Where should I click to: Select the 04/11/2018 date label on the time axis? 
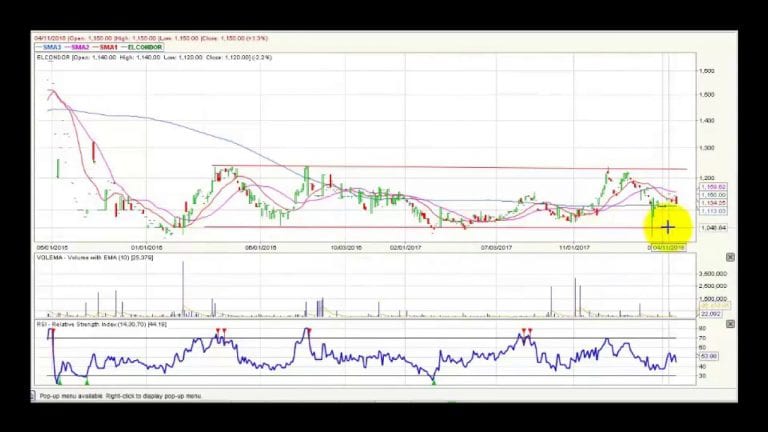tap(668, 248)
